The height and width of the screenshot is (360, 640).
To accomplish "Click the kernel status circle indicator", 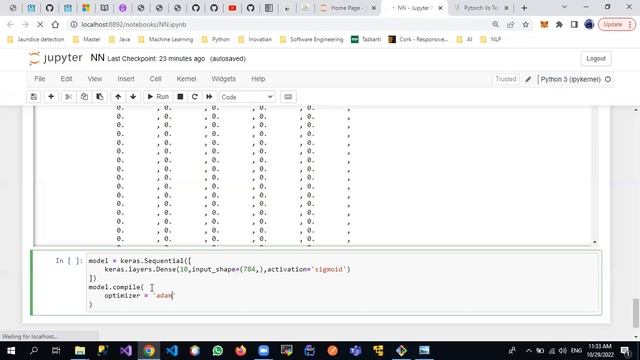I will click(608, 79).
